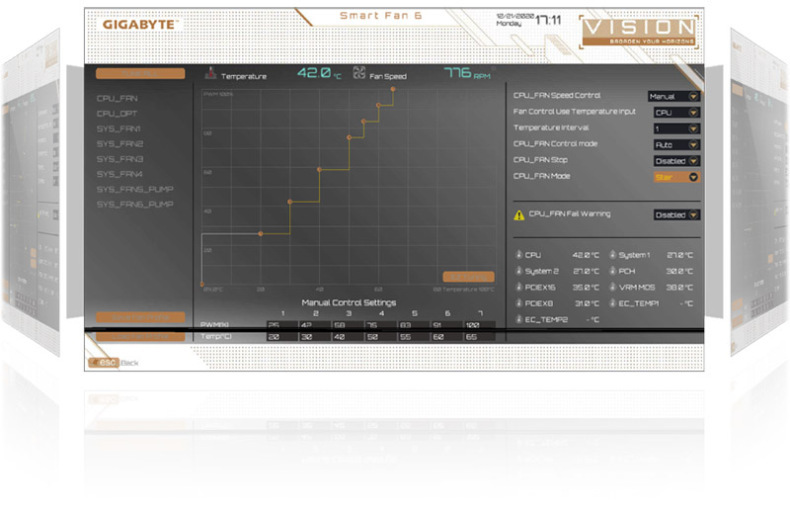
Task: Click the Smart Fan 6 title
Action: click(x=381, y=16)
